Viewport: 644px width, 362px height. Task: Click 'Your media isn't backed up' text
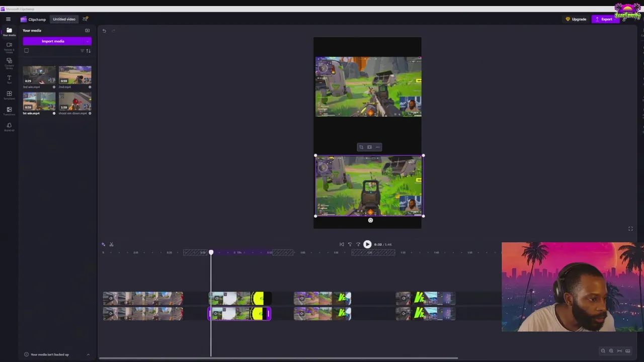50,354
